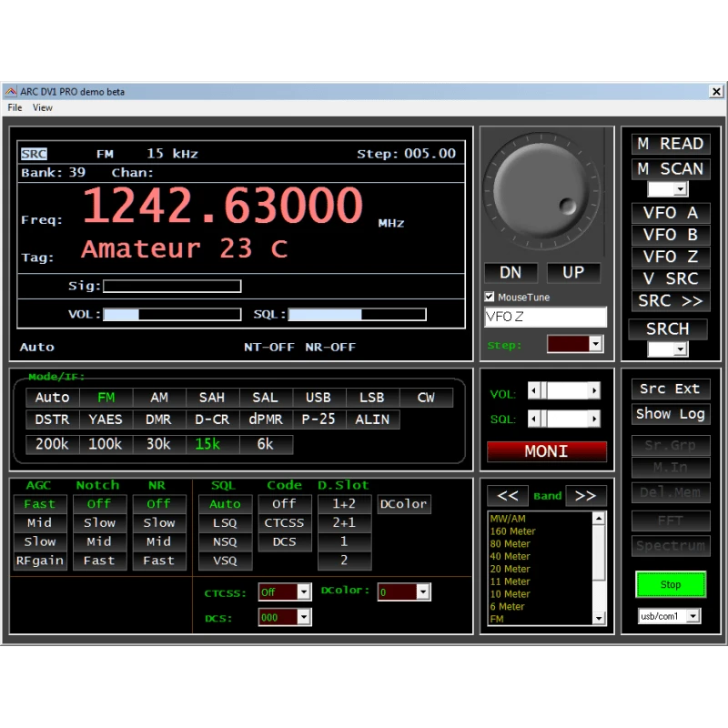Click the round tuning knob

coord(541,191)
